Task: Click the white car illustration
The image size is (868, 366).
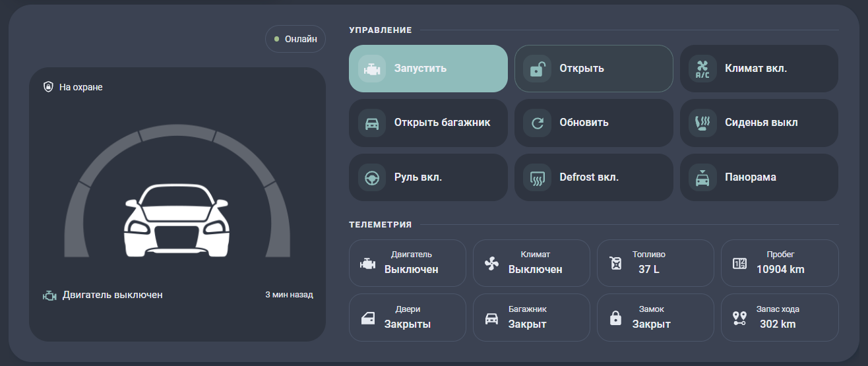Action: click(177, 220)
